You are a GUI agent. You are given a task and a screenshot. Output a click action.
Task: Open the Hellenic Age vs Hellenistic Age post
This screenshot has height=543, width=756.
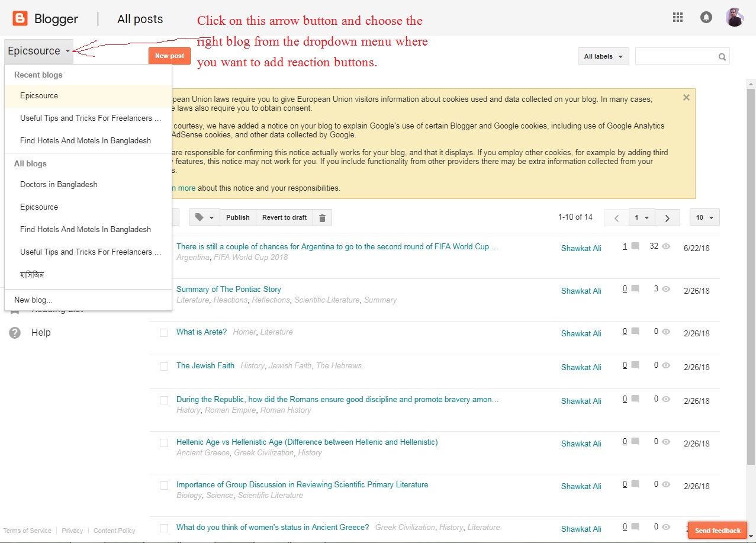[x=307, y=442]
